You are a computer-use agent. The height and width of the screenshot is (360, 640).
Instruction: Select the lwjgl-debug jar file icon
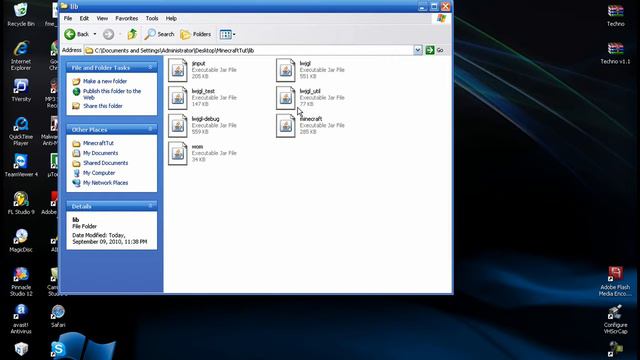coord(178,126)
